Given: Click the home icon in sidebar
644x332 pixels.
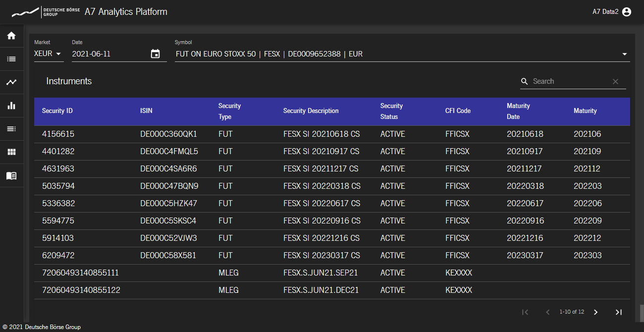Looking at the screenshot, I should (11, 36).
